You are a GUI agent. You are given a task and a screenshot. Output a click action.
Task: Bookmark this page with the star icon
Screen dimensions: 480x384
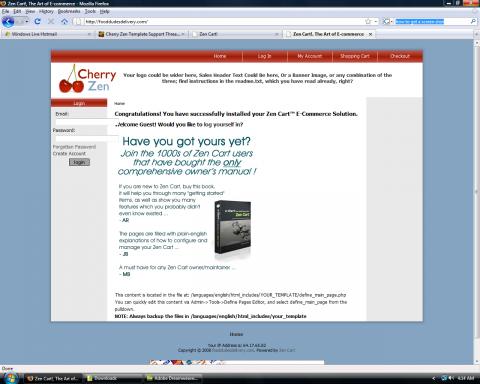(x=368, y=21)
